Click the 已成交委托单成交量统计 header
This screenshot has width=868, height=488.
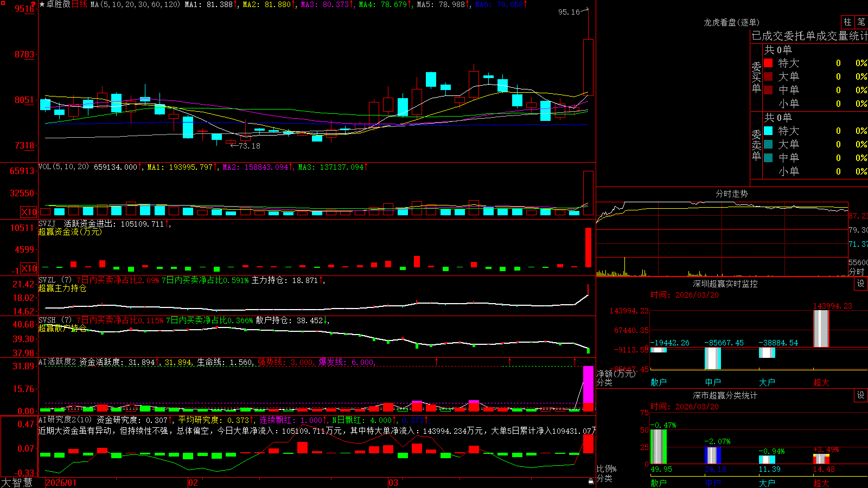tap(809, 36)
